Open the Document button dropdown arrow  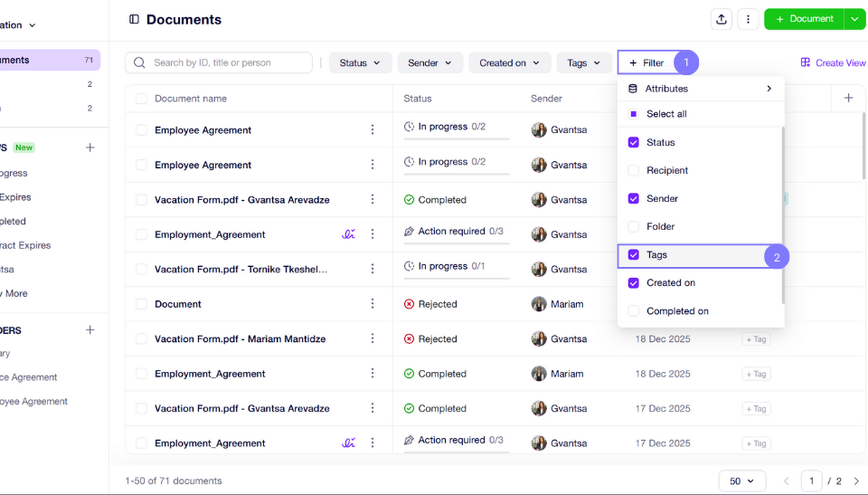tap(854, 19)
